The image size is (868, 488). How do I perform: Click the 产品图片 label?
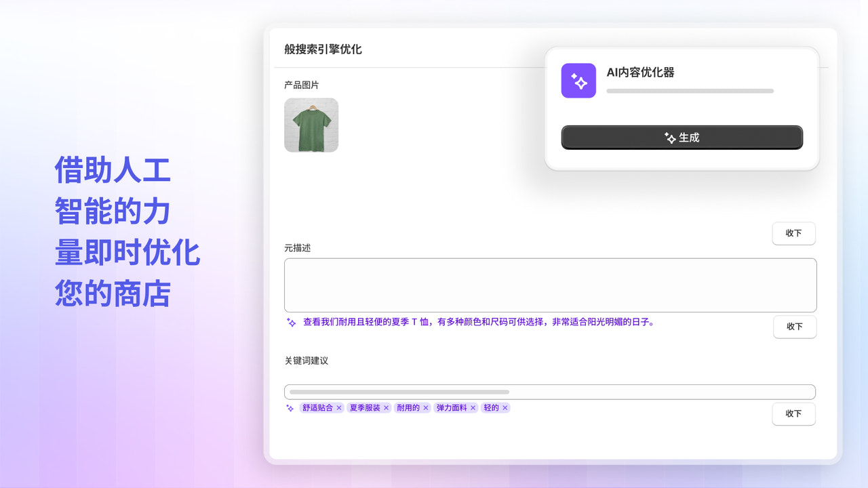(302, 85)
